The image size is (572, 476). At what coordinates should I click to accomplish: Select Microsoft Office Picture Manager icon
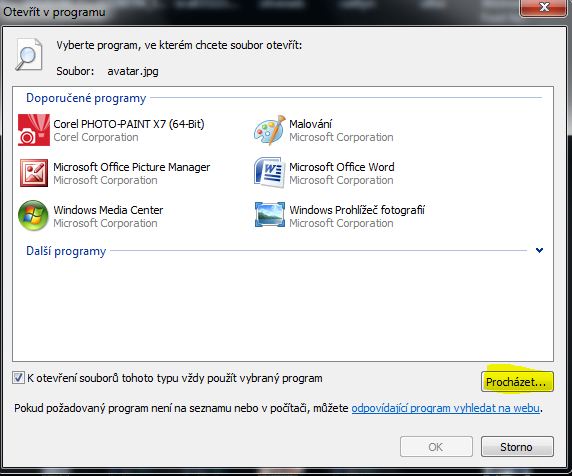(34, 173)
